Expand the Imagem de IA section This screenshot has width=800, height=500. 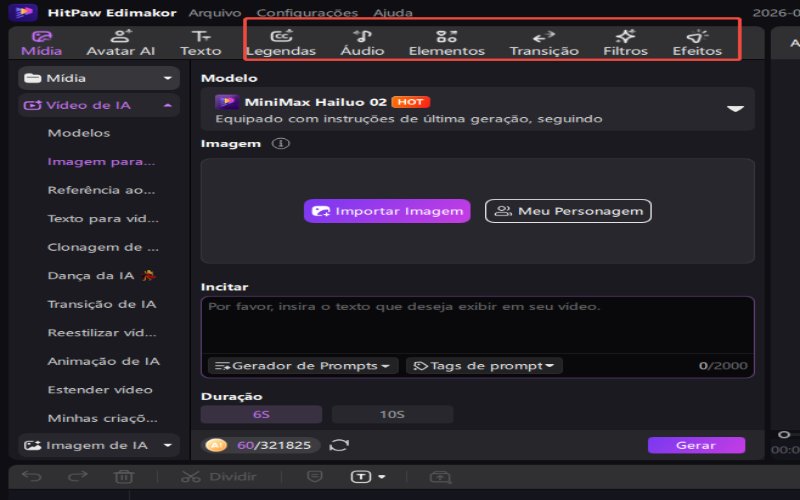[99, 445]
